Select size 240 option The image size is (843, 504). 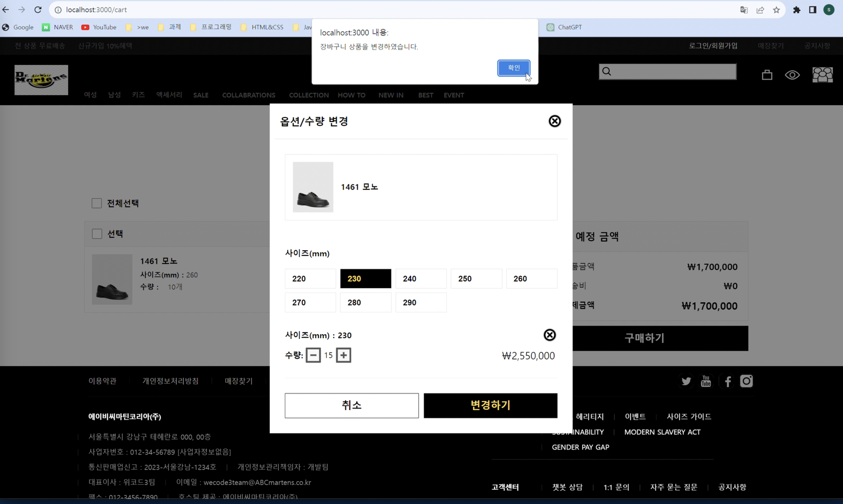pos(421,278)
